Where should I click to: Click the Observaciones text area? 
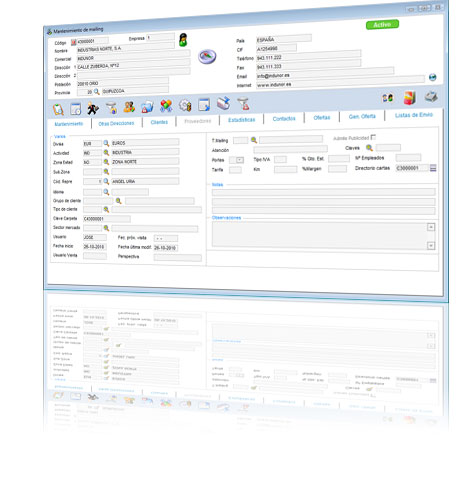[x=320, y=235]
